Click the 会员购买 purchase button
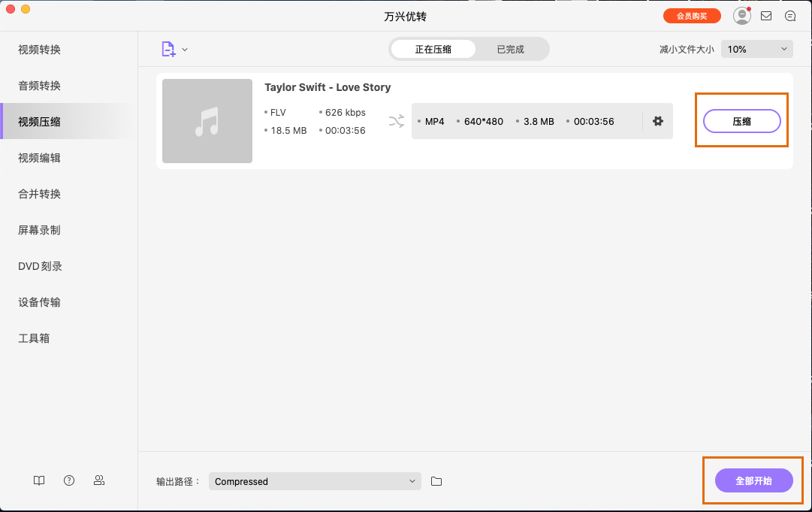 click(691, 15)
